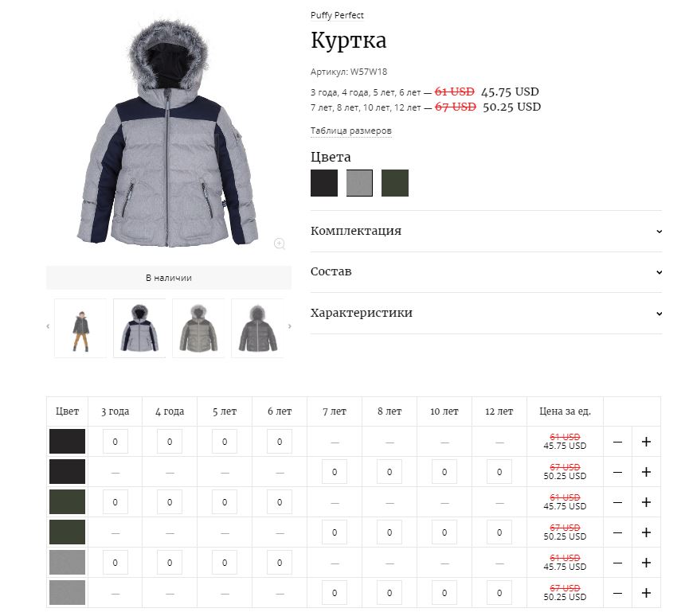Expand the Характеристики section

click(x=486, y=313)
